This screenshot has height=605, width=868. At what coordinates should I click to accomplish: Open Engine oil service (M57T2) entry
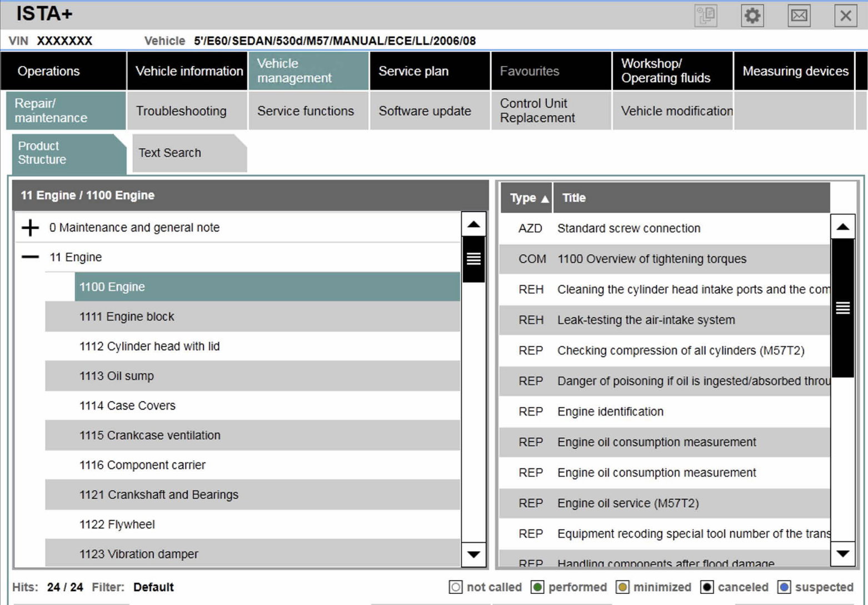pos(665,503)
